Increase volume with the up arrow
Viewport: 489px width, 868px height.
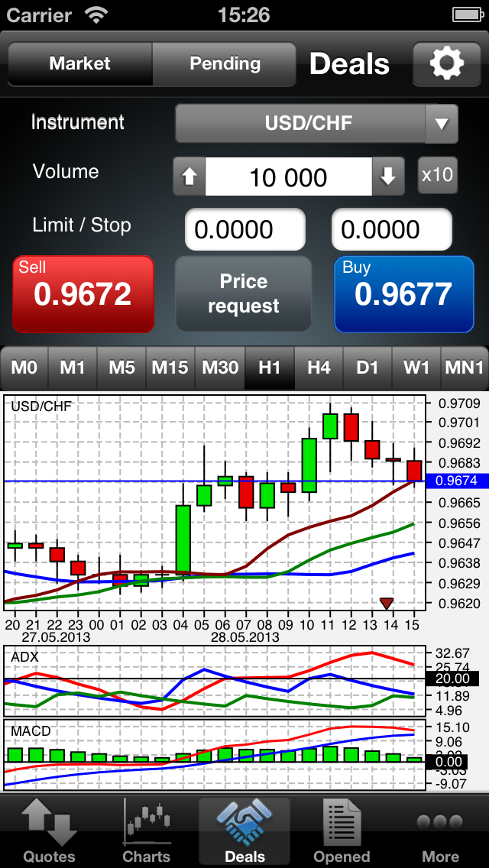tap(189, 177)
